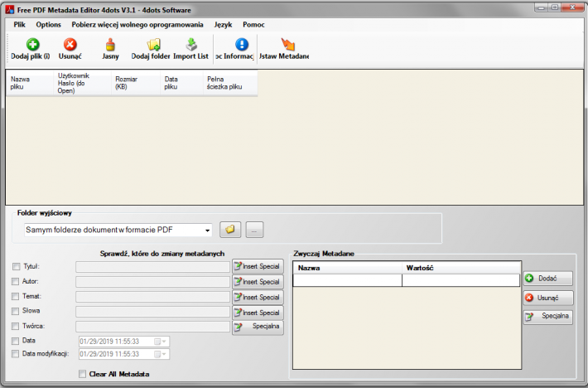Click the Autor text input field
This screenshot has width=588, height=388.
pyautogui.click(x=152, y=282)
